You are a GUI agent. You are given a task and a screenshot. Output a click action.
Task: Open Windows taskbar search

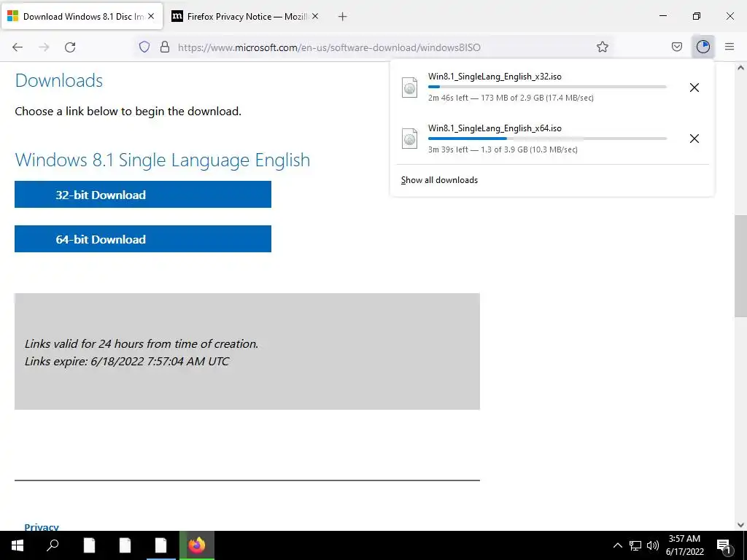point(53,545)
